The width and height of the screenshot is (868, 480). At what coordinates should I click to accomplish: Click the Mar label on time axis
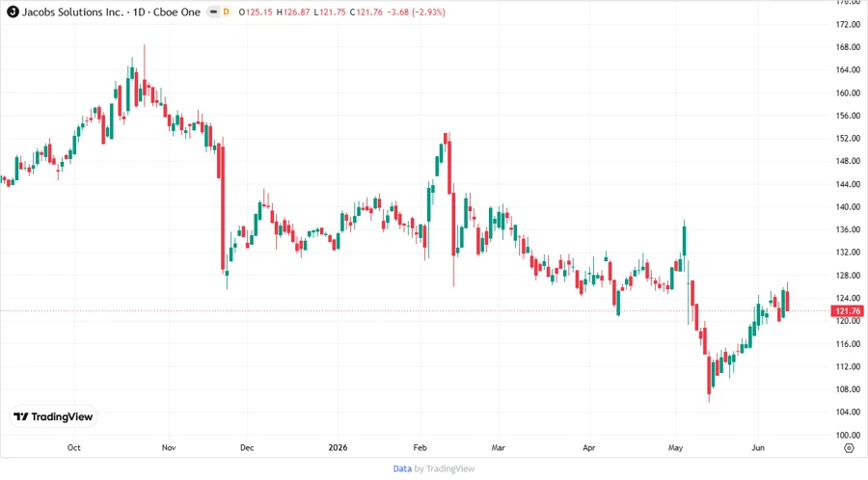499,448
